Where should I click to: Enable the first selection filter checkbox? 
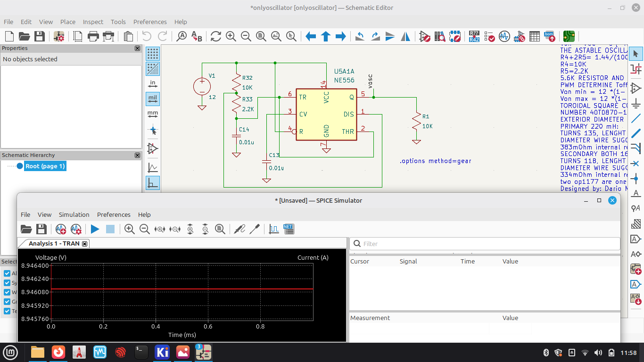7,273
